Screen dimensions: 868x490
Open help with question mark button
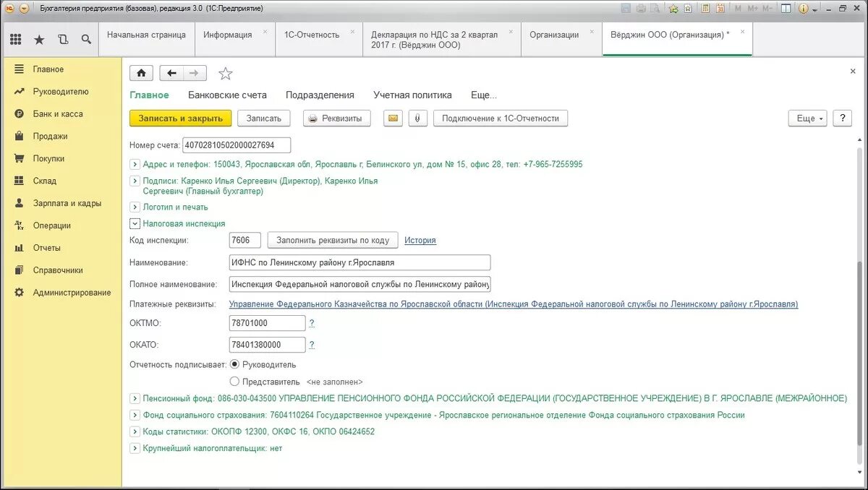coord(842,119)
